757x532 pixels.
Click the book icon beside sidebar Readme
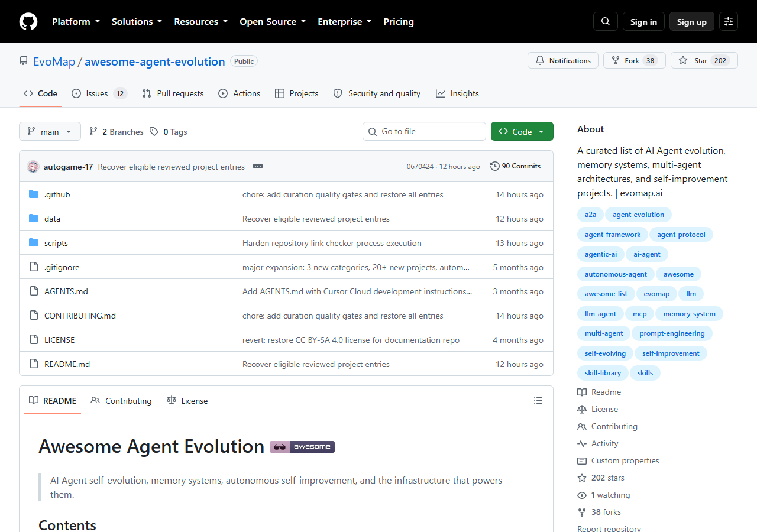[x=582, y=392]
